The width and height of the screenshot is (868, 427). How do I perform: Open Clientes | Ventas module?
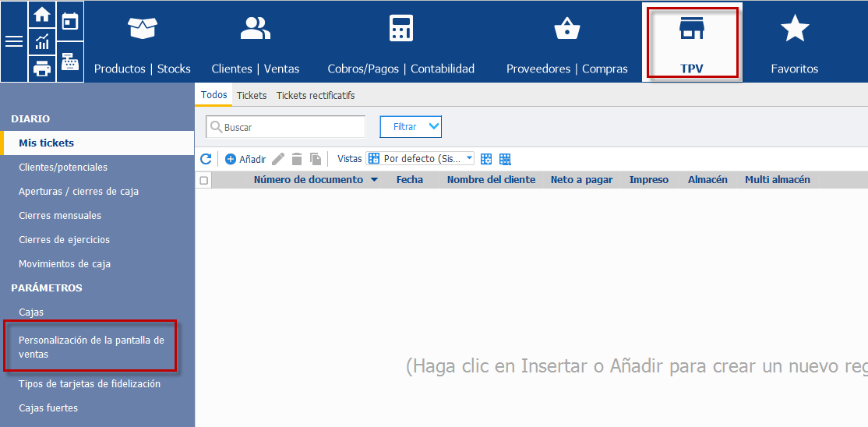coord(256,44)
